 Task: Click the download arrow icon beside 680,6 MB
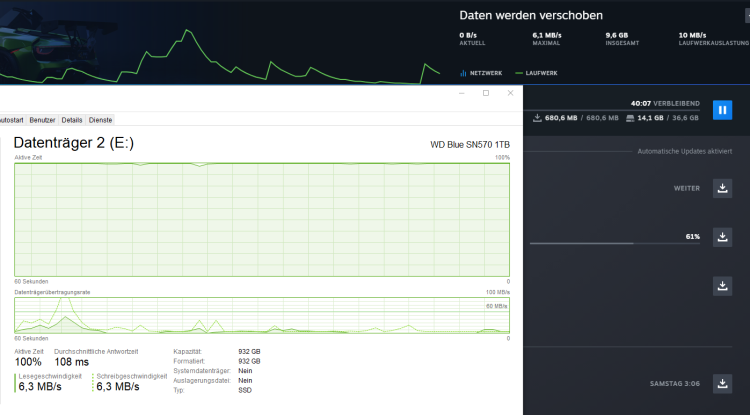[537, 118]
